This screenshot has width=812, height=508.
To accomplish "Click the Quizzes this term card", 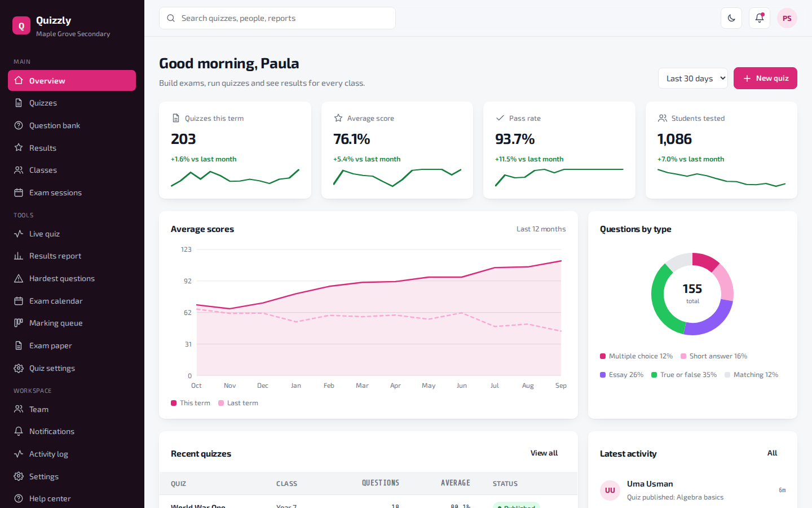I will pos(235,150).
